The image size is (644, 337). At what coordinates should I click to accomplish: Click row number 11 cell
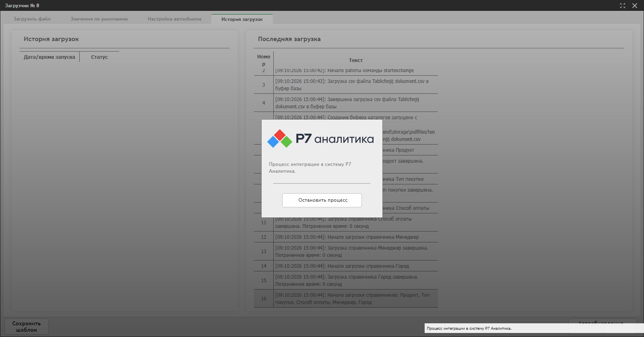tap(264, 222)
